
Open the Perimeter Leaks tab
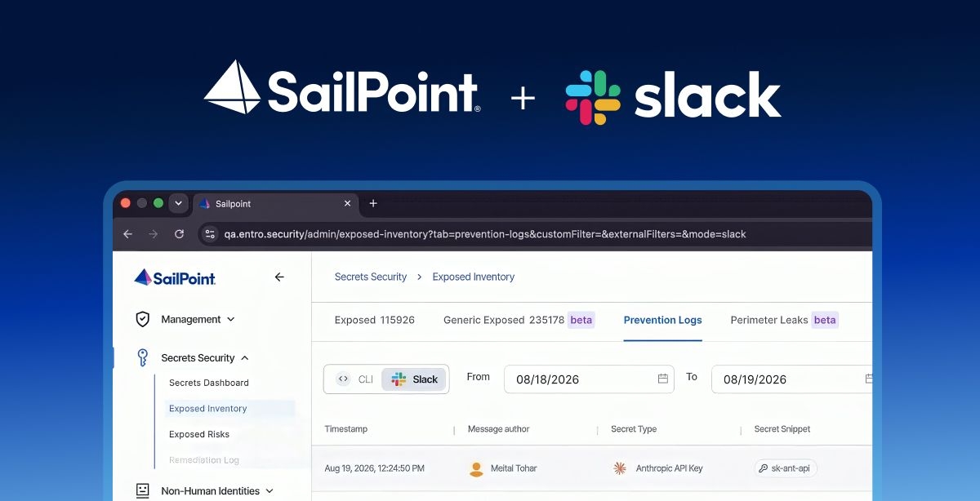click(x=784, y=320)
